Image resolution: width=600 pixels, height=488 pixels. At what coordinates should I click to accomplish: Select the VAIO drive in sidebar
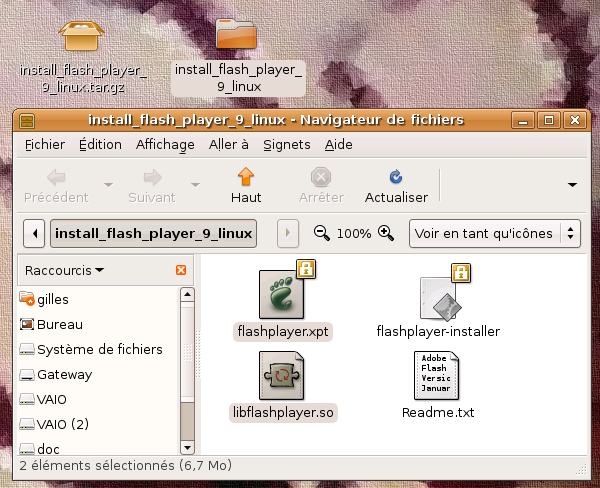(x=43, y=400)
